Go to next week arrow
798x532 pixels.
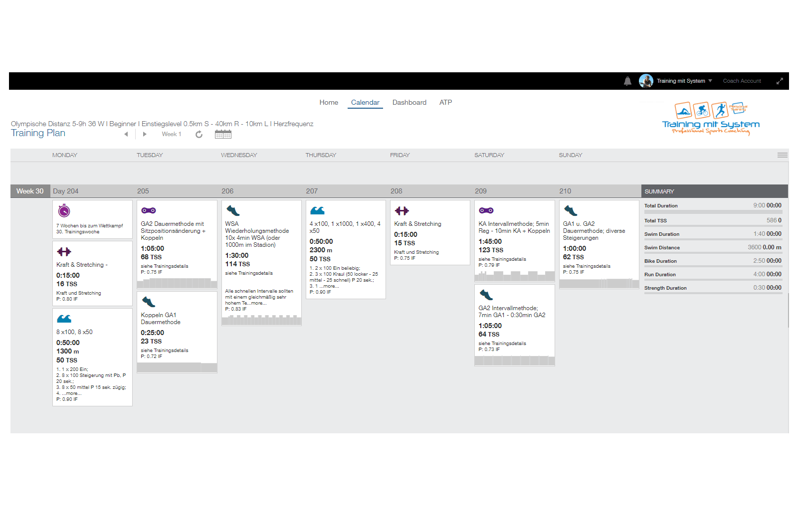point(145,134)
